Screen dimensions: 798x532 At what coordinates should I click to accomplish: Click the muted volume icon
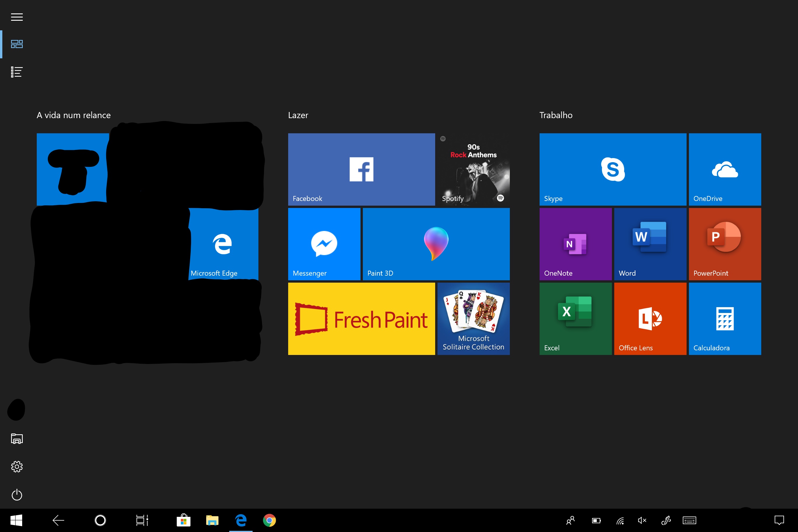click(642, 520)
